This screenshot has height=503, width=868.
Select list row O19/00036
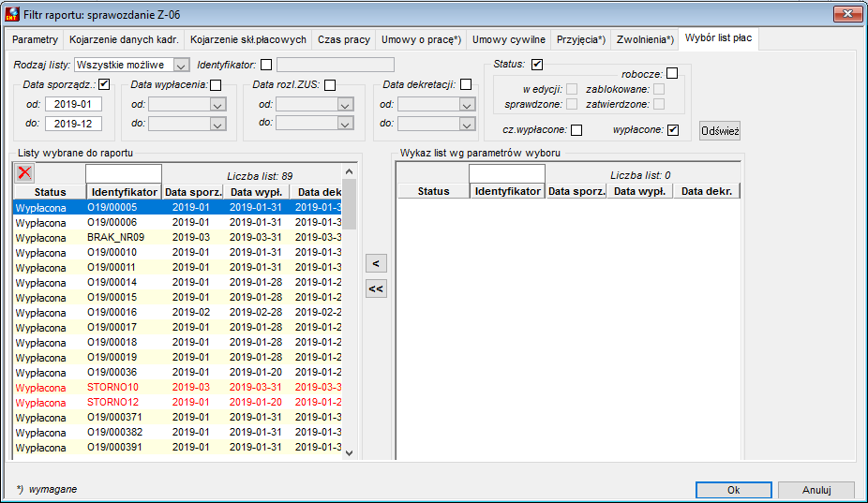[x=178, y=372]
